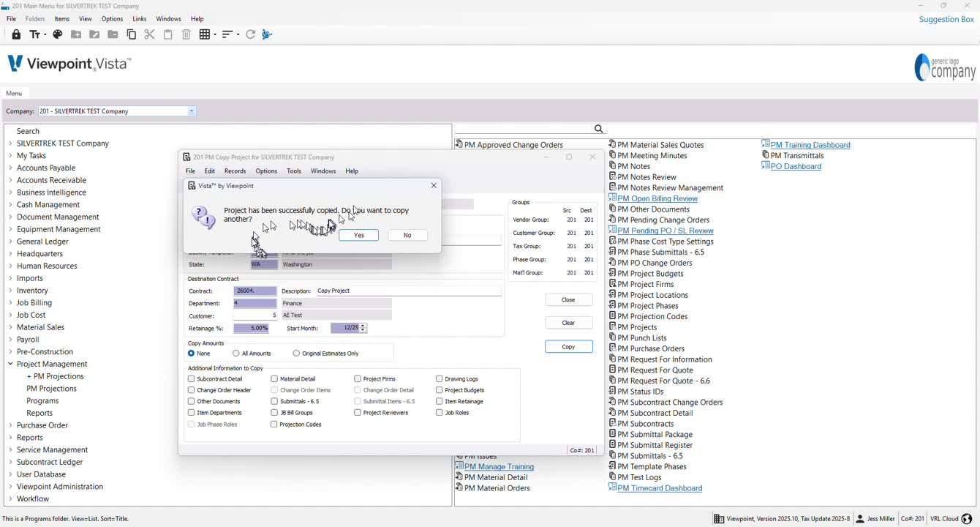The width and height of the screenshot is (980, 527).
Task: Click No in the Vista dialog
Action: click(x=407, y=235)
